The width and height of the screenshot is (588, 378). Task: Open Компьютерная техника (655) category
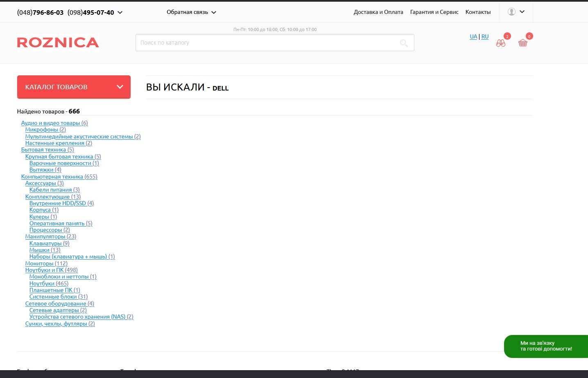[x=59, y=177]
